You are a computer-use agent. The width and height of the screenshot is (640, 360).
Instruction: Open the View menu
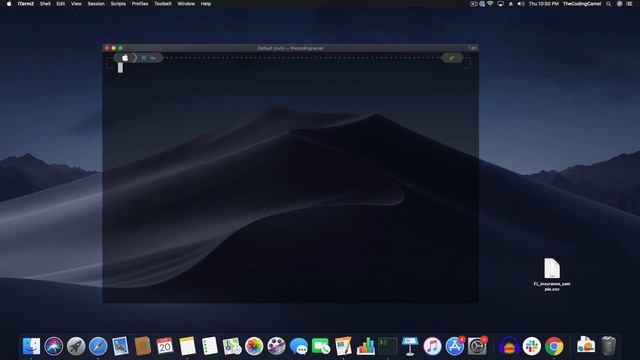[x=76, y=4]
